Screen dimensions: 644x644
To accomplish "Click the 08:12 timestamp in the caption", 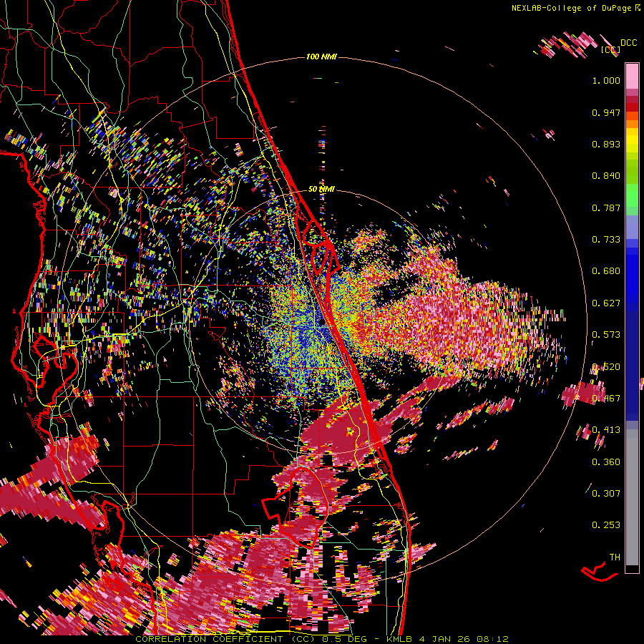I will coord(492,639).
